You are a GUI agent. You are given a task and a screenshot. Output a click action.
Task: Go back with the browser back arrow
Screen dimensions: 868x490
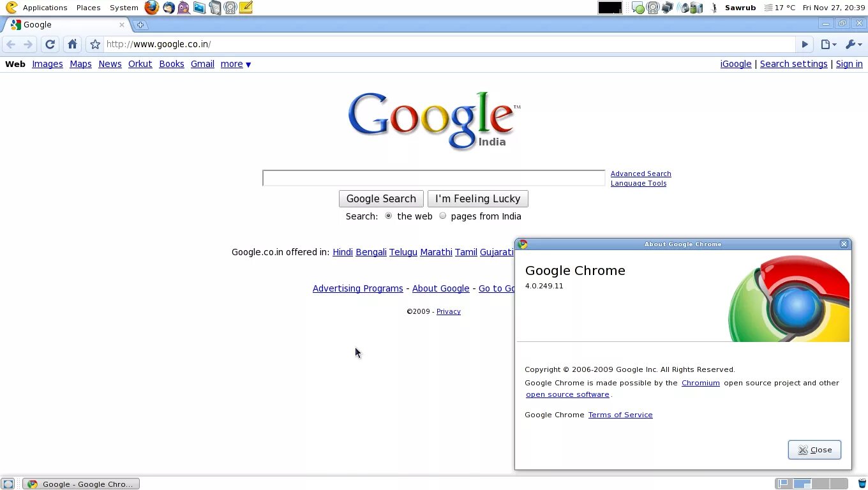[x=10, y=44]
